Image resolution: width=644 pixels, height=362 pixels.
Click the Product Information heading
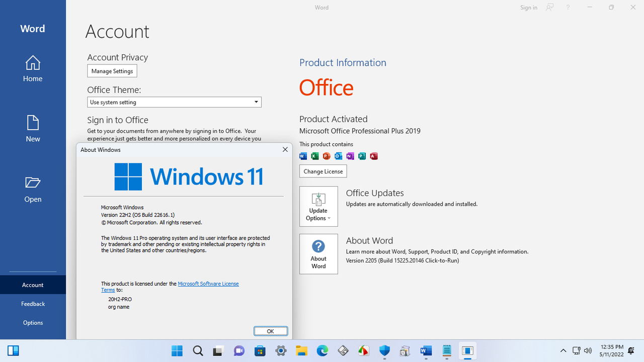tap(343, 63)
